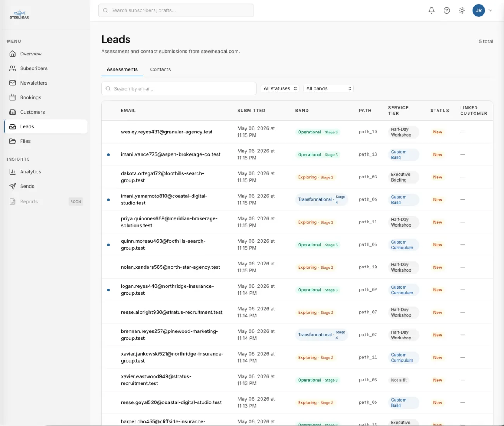The height and width of the screenshot is (426, 504).
Task: Click the top search bar magnifier icon
Action: [x=105, y=10]
